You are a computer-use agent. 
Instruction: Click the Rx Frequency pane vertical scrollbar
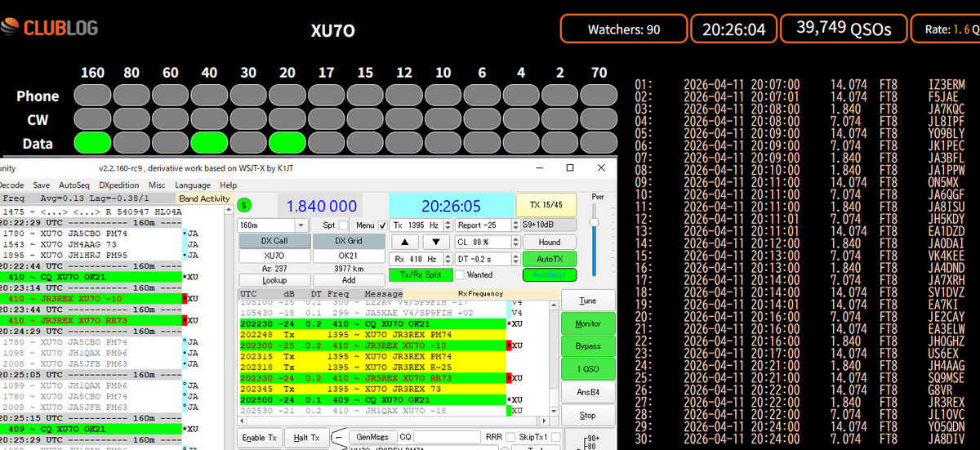pyautogui.click(x=553, y=357)
